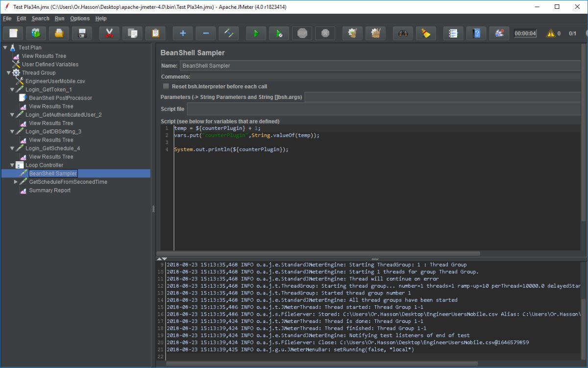Click the horizontal scrollbar below the script editor

[x=318, y=253]
